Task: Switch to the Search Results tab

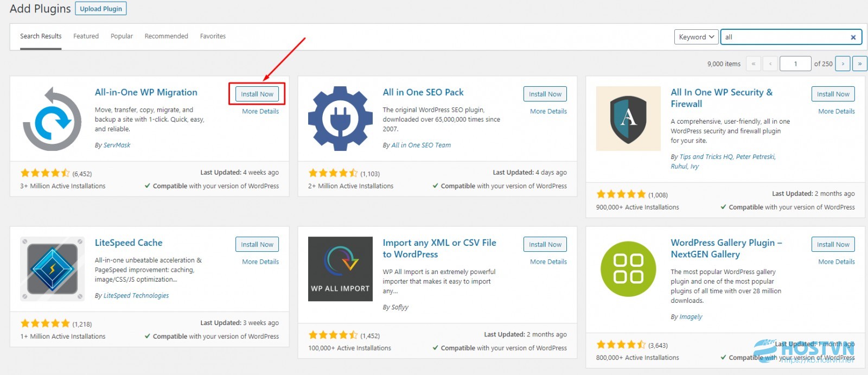Action: click(x=41, y=36)
